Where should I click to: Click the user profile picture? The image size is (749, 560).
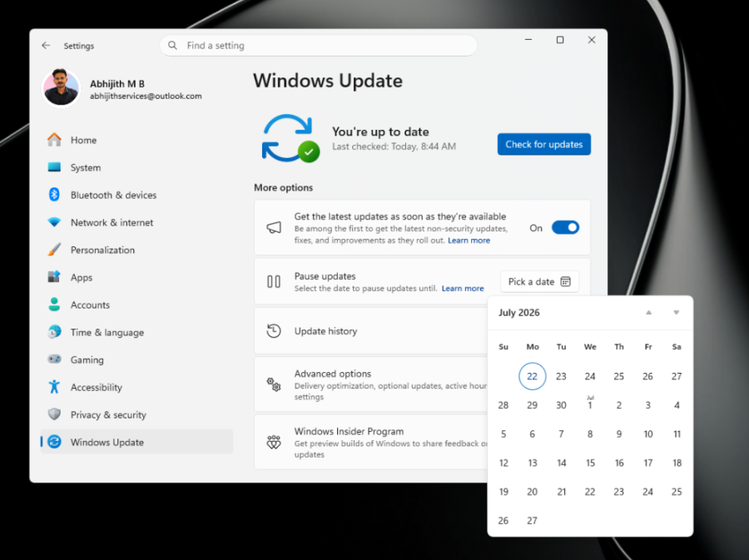point(61,87)
